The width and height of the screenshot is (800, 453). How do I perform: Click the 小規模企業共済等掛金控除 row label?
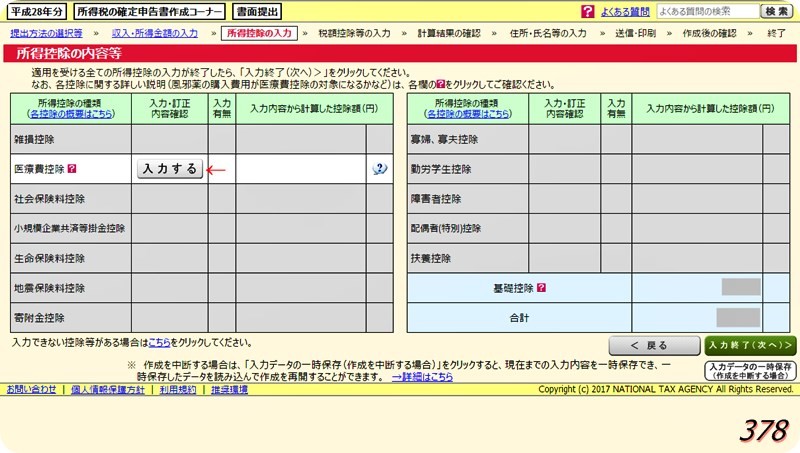click(x=69, y=228)
